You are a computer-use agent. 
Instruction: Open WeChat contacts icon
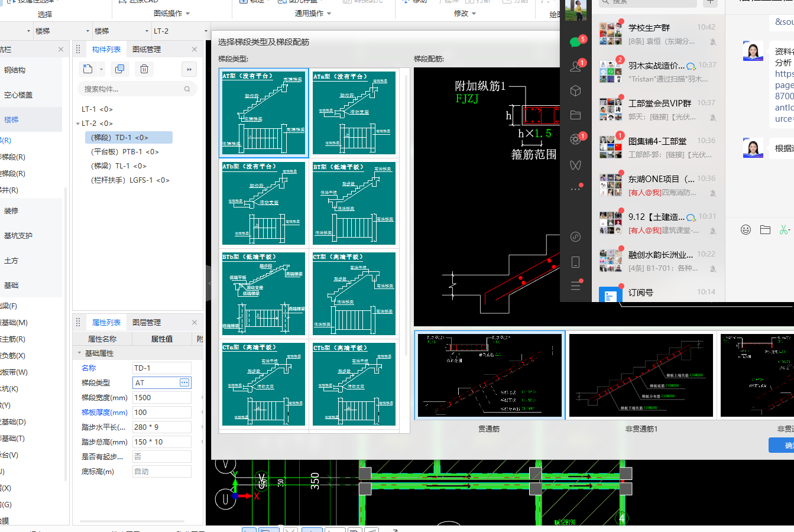576,66
